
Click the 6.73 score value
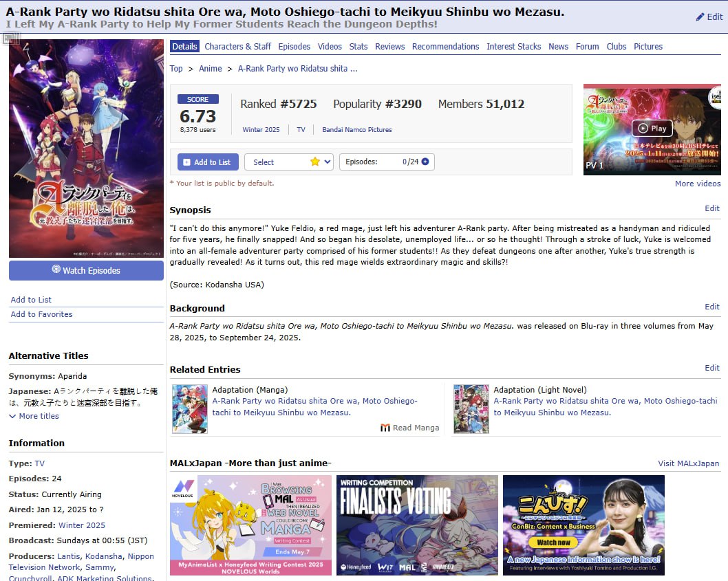point(197,116)
